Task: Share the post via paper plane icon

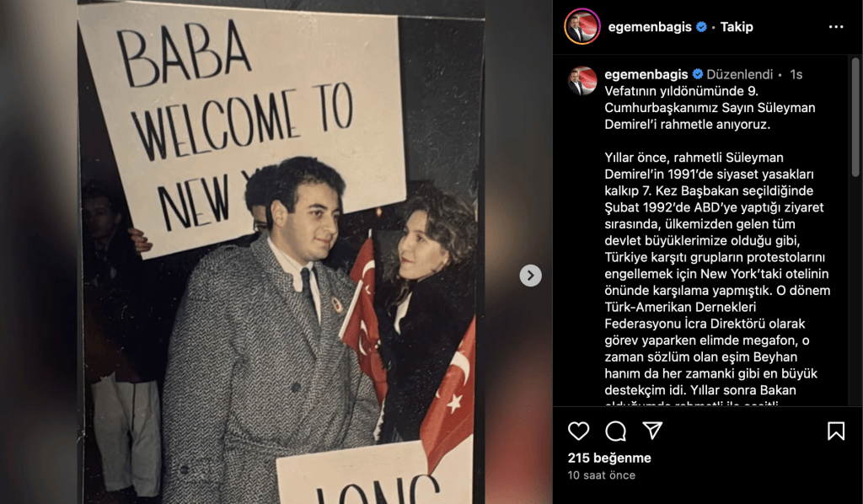Action: (652, 431)
